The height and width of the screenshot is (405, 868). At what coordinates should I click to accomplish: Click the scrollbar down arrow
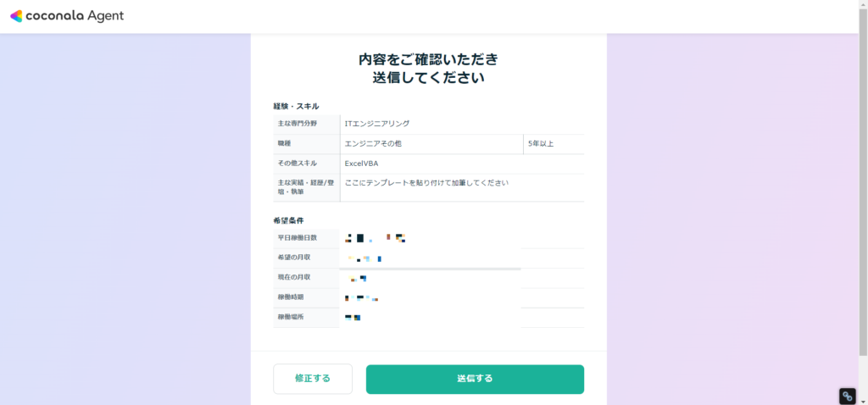pyautogui.click(x=863, y=401)
